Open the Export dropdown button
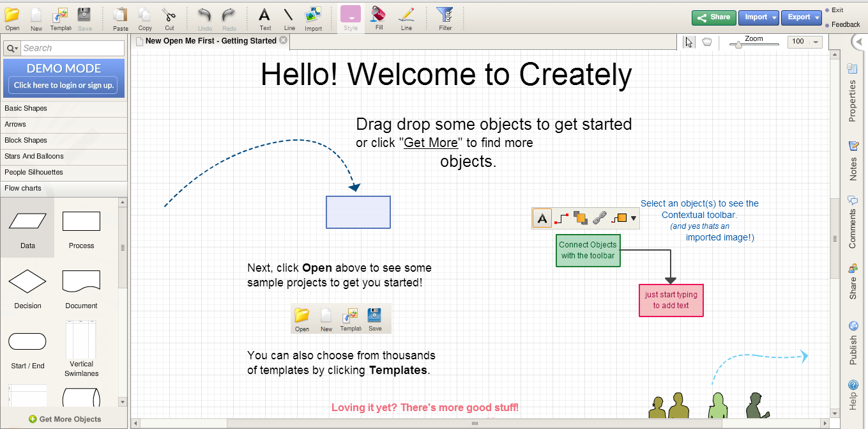This screenshot has width=868, height=429. [802, 17]
